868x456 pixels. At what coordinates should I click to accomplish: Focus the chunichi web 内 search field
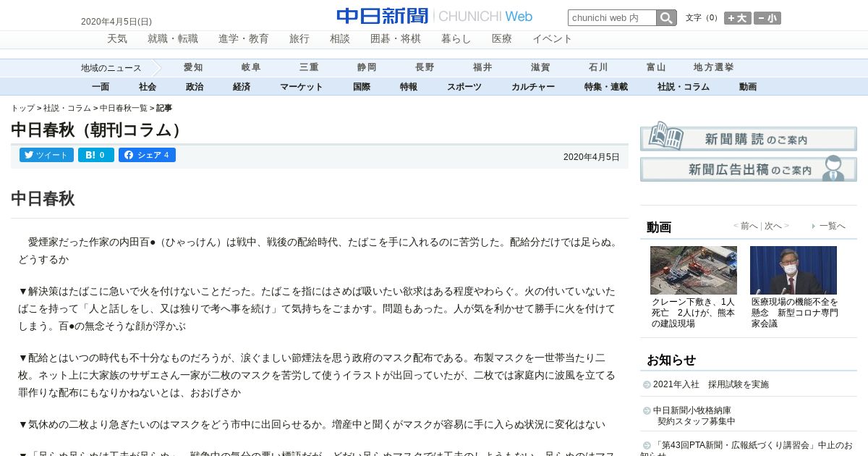[612, 18]
